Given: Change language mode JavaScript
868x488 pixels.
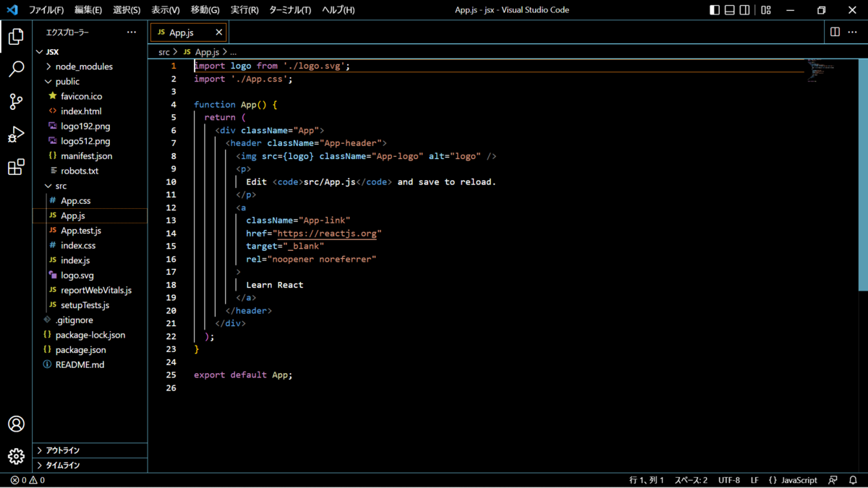Looking at the screenshot, I should pos(799,480).
